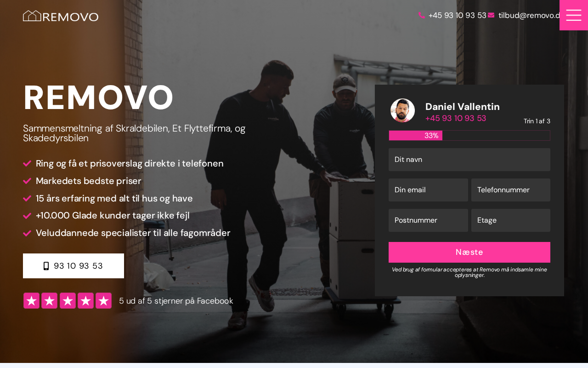588x368 pixels.
Task: Select the Postnummer field
Action: pos(428,220)
